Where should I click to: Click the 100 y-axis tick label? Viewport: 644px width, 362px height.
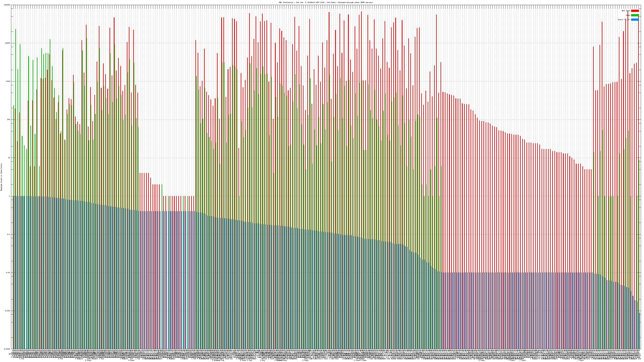click(x=8, y=120)
